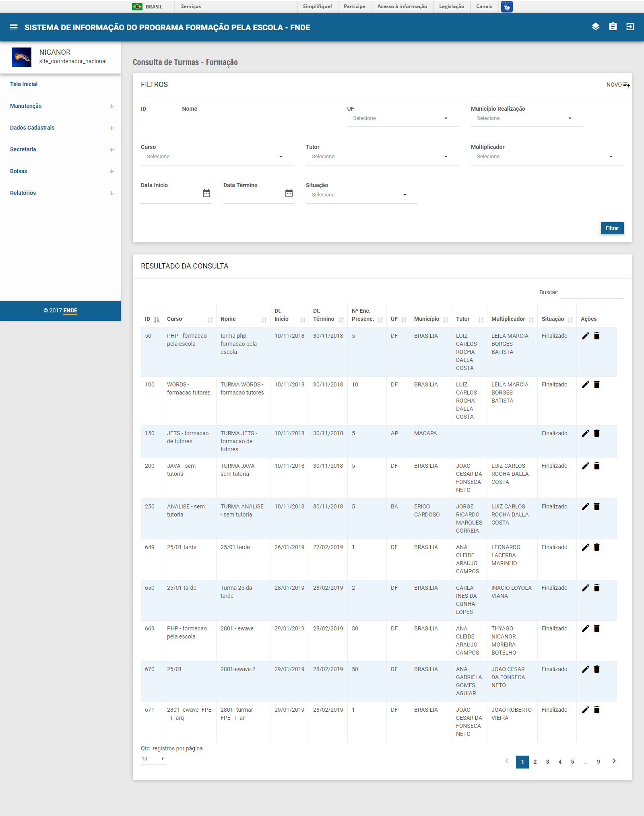644x816 pixels.
Task: Sort results by Município column
Action: coord(446,320)
